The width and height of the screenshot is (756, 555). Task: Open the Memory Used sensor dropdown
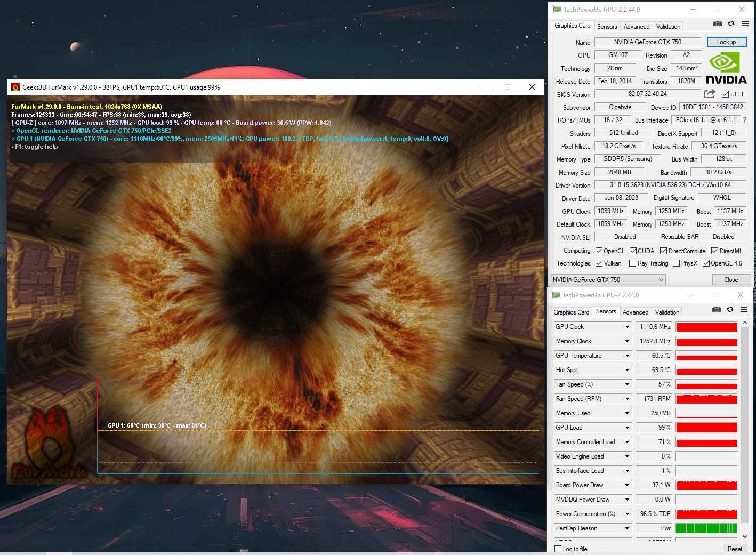627,413
